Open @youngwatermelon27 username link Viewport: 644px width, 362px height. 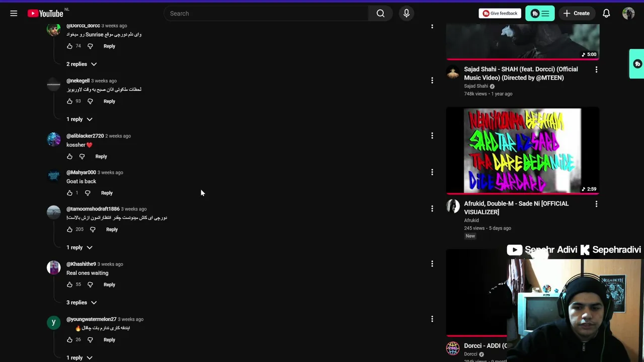coord(91,319)
